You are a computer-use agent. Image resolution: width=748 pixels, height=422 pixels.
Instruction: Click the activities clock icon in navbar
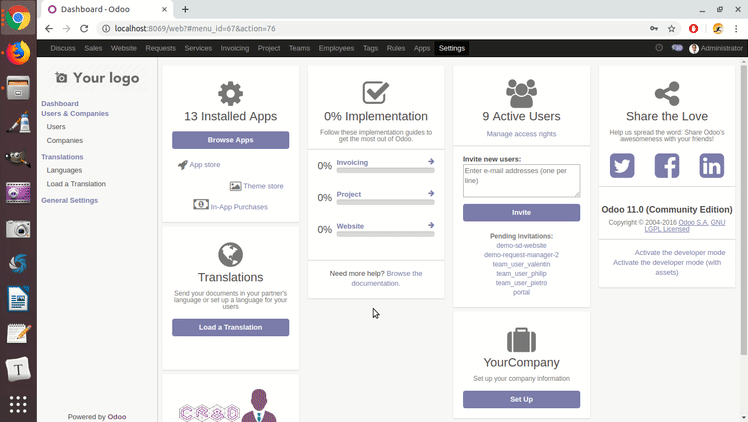tap(659, 48)
